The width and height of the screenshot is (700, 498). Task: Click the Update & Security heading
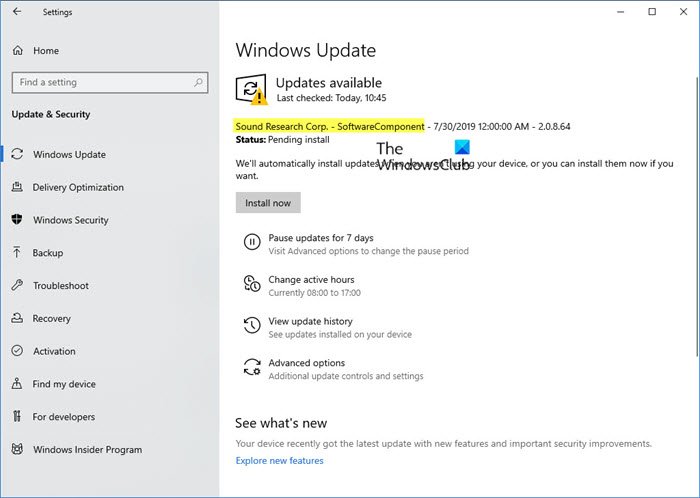pyautogui.click(x=51, y=114)
